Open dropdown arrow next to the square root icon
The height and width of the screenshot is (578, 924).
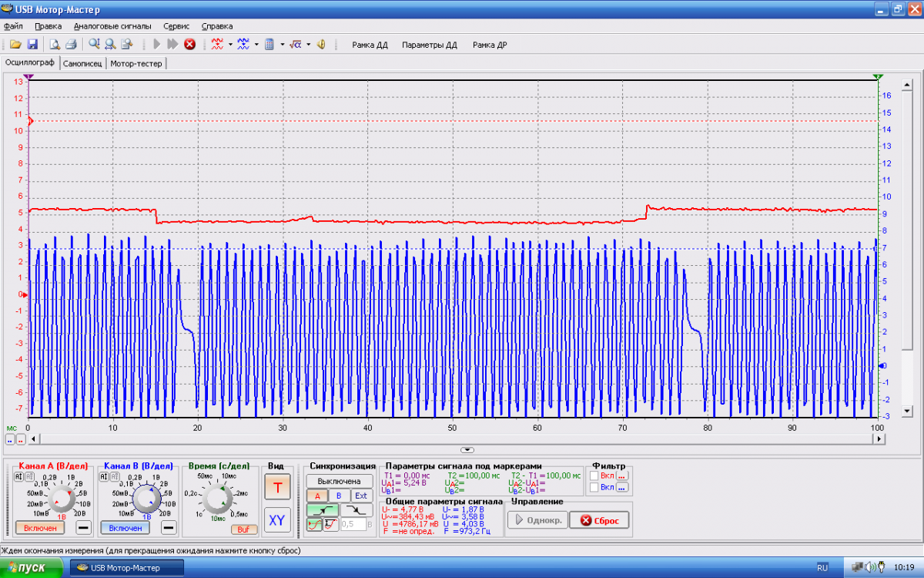point(308,45)
